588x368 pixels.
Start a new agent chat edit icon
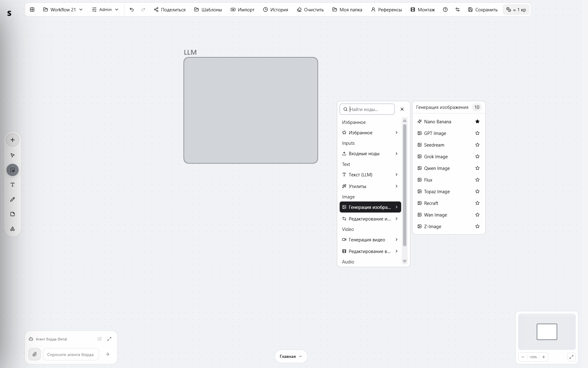(x=100, y=339)
